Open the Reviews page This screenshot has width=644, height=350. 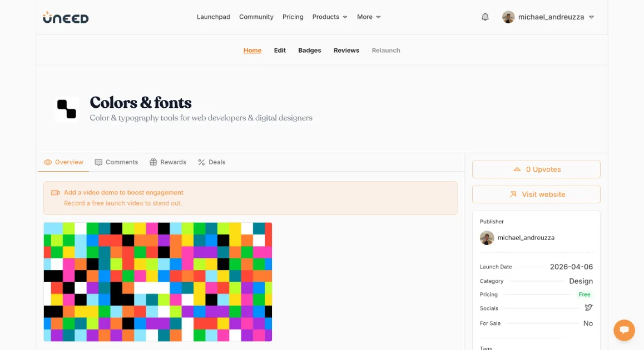coord(346,51)
